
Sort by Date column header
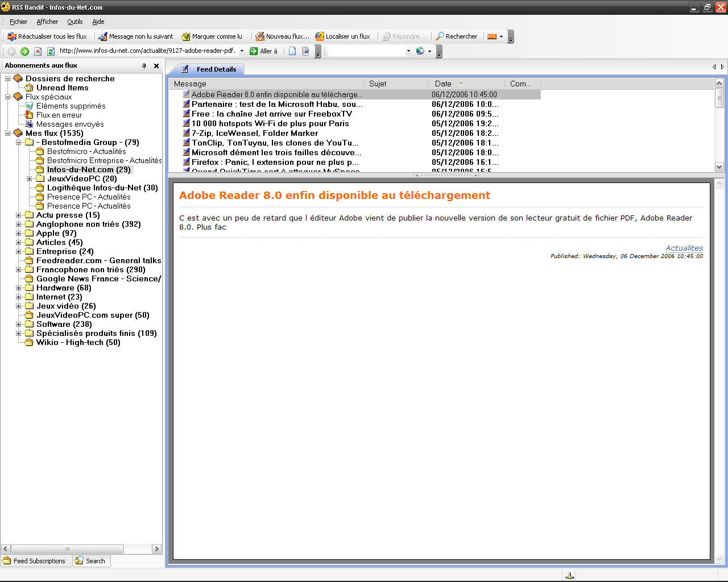[467, 84]
